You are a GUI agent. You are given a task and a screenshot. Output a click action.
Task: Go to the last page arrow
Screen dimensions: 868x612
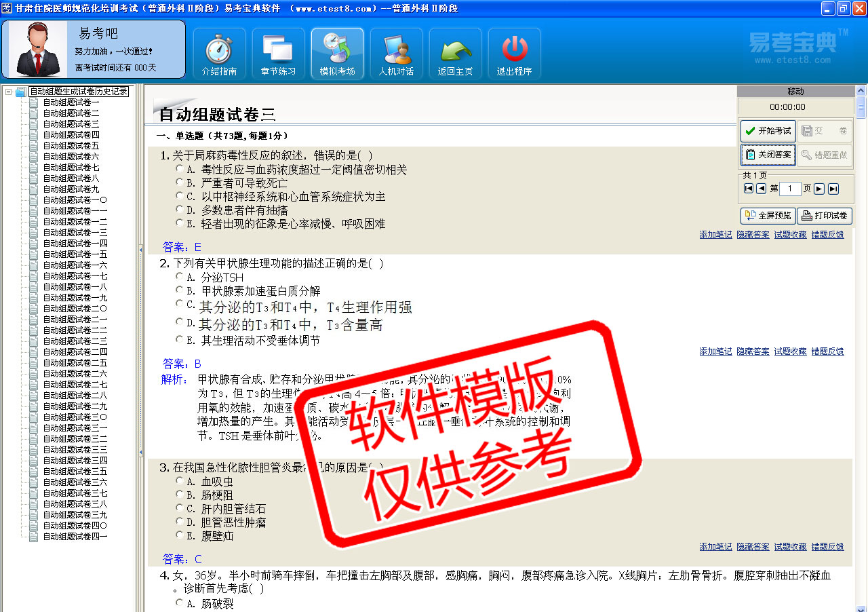(833, 189)
